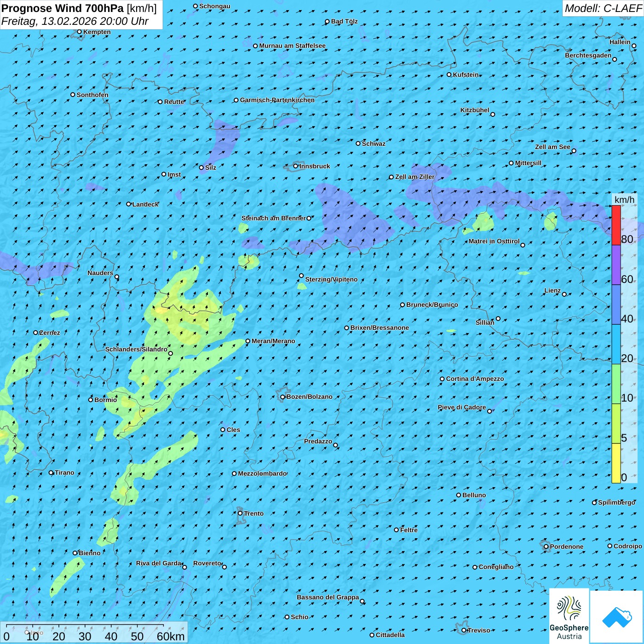Click the Mittersill label
644x644 pixels.
[x=528, y=163]
